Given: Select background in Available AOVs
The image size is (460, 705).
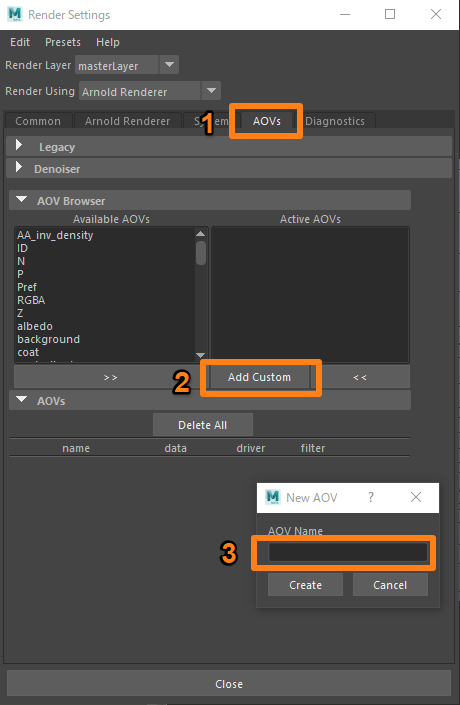Looking at the screenshot, I should [x=48, y=339].
